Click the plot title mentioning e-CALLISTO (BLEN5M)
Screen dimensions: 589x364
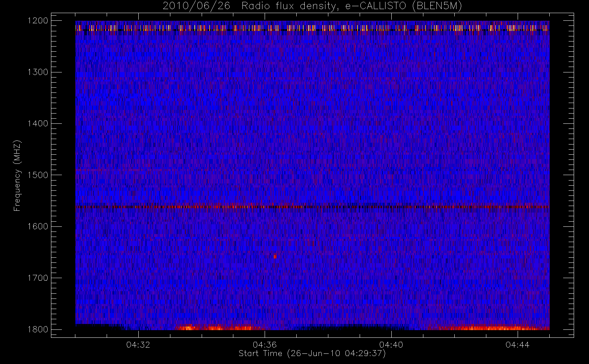point(312,6)
